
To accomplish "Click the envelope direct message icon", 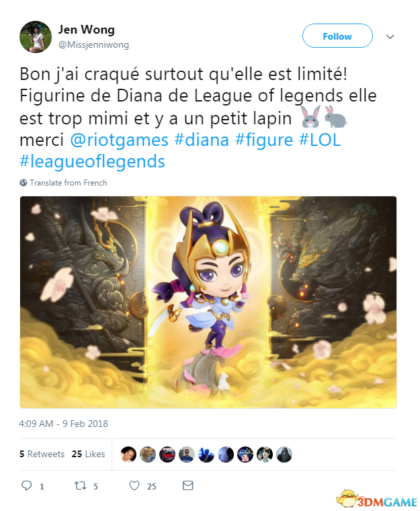I will [x=187, y=485].
